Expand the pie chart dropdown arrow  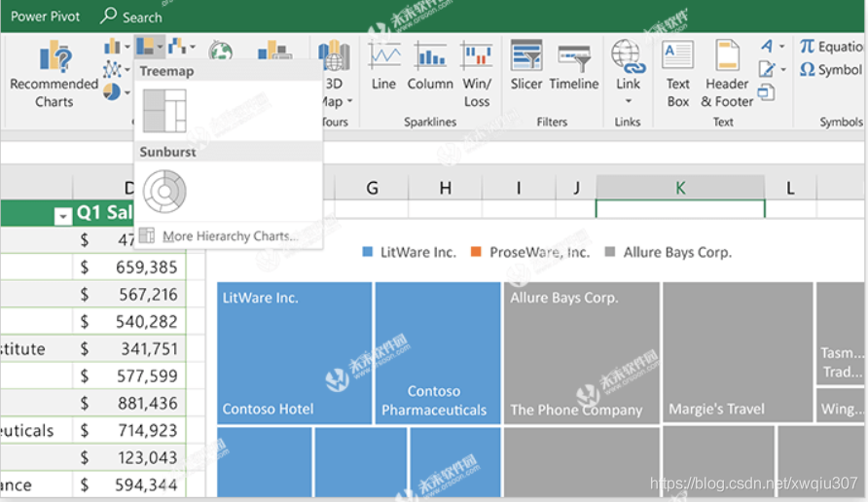(x=127, y=92)
